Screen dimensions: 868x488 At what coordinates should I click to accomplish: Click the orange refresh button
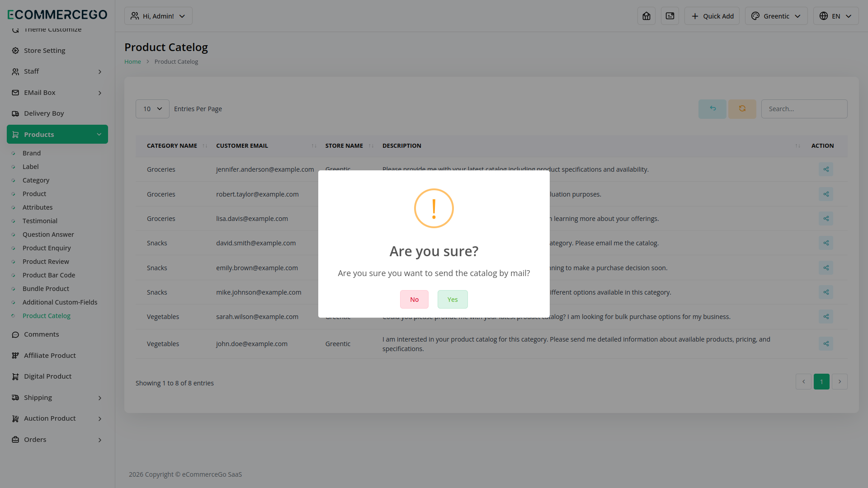coord(742,109)
